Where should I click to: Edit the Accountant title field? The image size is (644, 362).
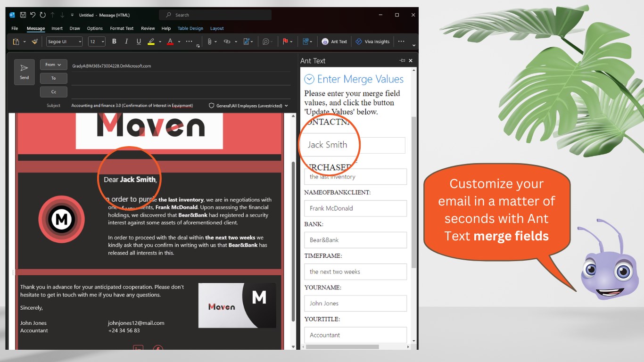tap(355, 335)
